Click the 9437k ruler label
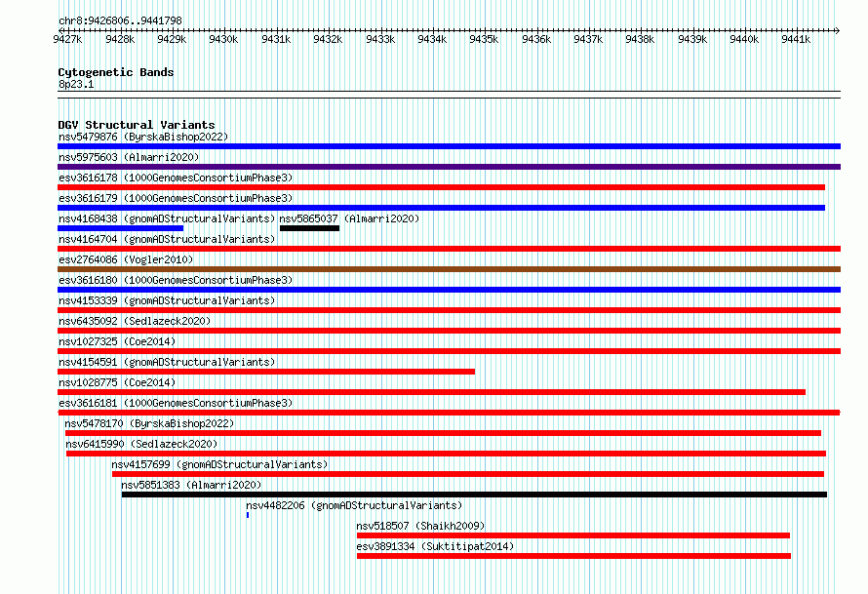Screen dimensions: 868x594 pyautogui.click(x=588, y=39)
